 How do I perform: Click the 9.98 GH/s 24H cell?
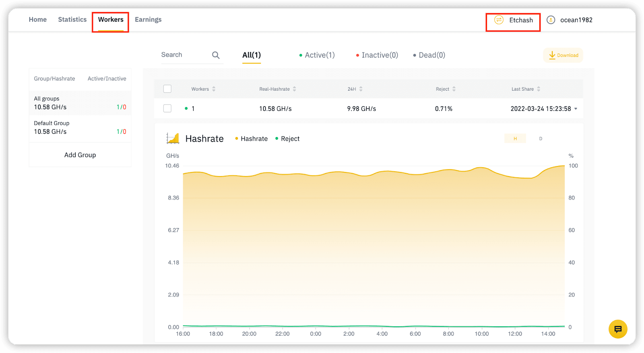coord(361,109)
